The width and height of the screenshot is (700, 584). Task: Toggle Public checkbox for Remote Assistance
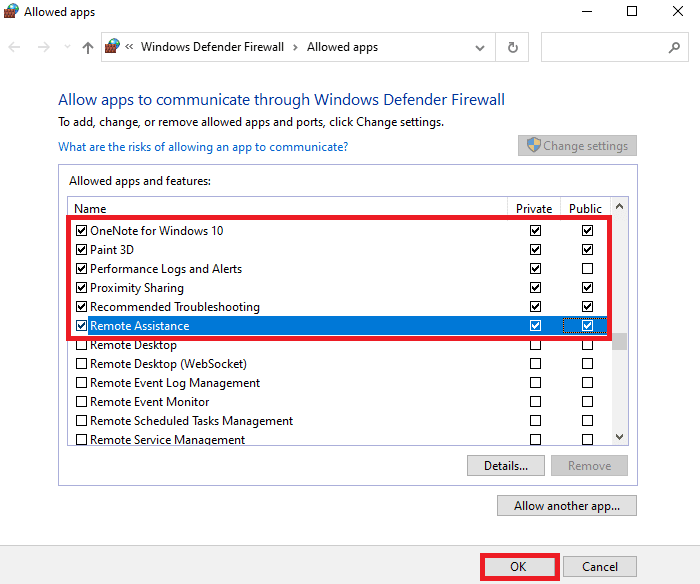click(587, 325)
